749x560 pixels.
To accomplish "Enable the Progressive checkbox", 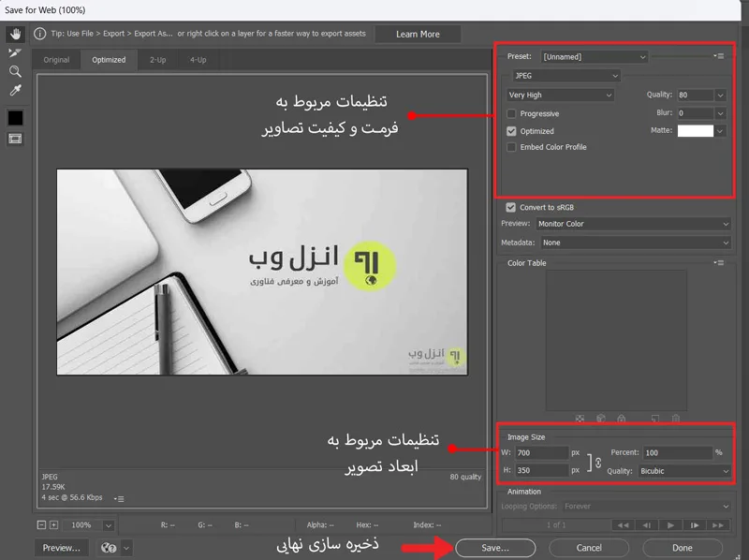I will (x=511, y=113).
